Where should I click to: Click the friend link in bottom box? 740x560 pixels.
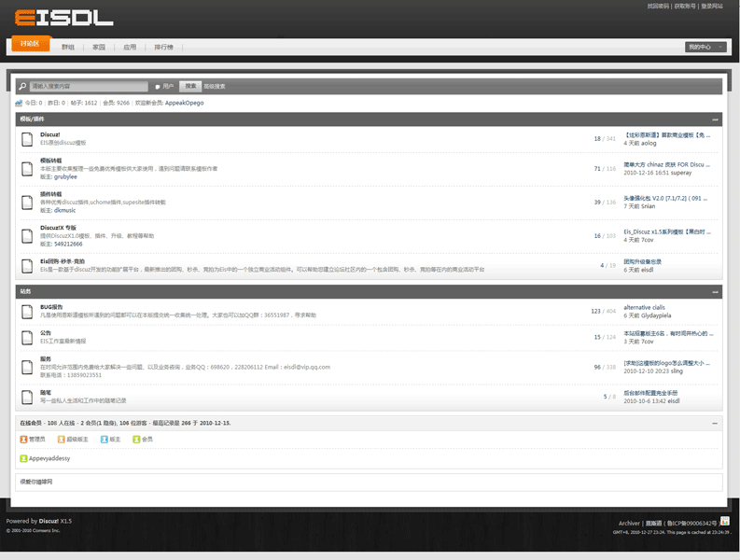click(36, 483)
